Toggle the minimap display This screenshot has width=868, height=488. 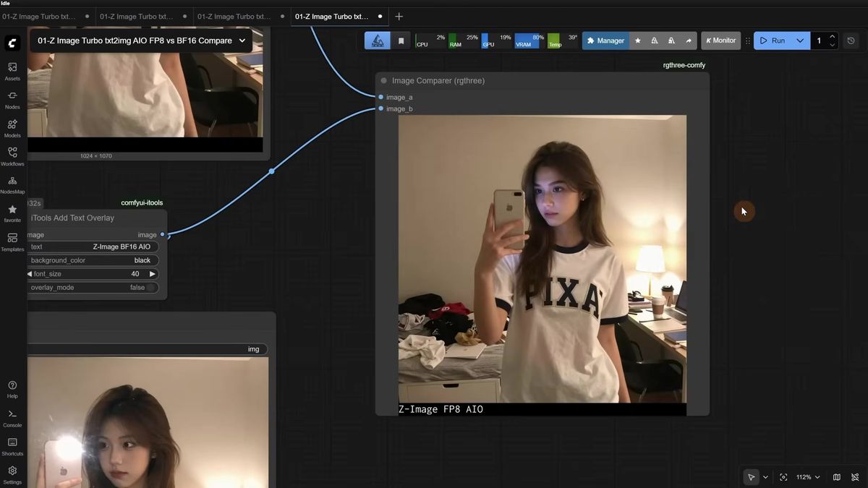click(837, 477)
